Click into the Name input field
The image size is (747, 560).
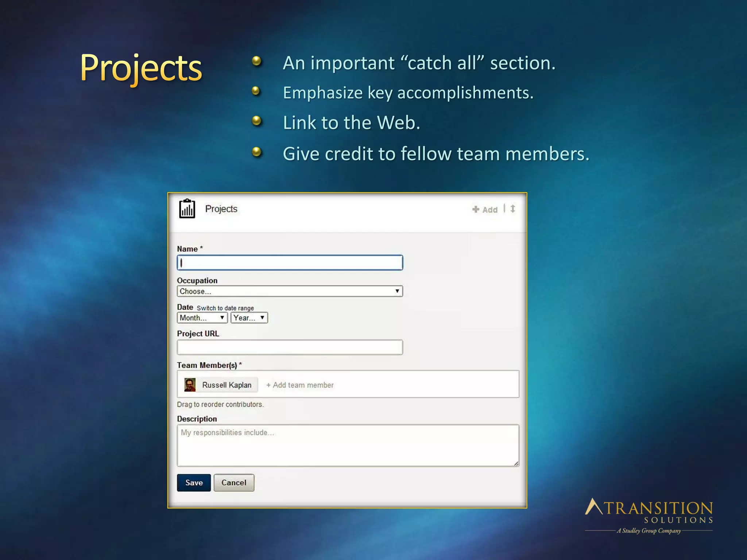pos(290,262)
